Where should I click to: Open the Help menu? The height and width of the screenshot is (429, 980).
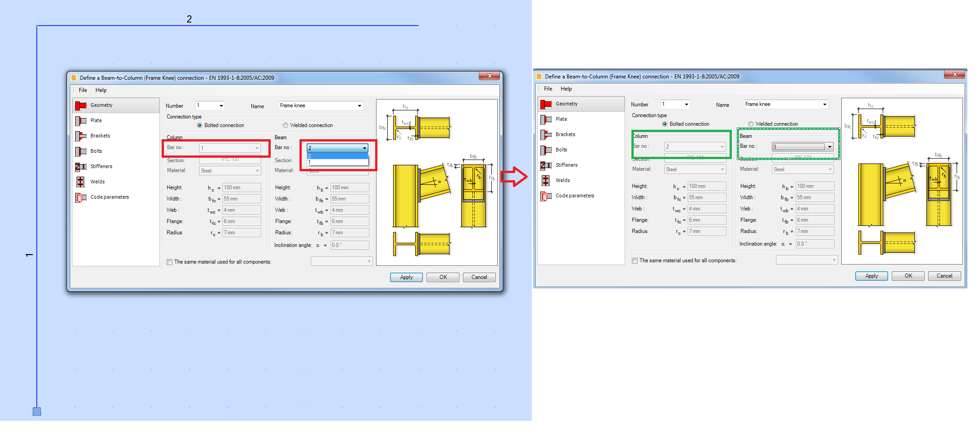(x=101, y=90)
